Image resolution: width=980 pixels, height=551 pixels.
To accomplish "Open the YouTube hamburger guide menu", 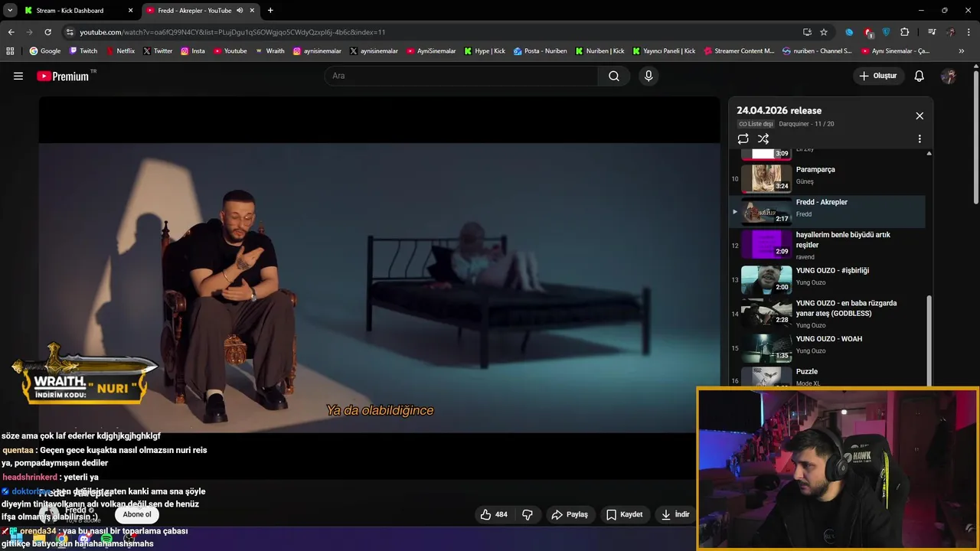I will tap(18, 76).
